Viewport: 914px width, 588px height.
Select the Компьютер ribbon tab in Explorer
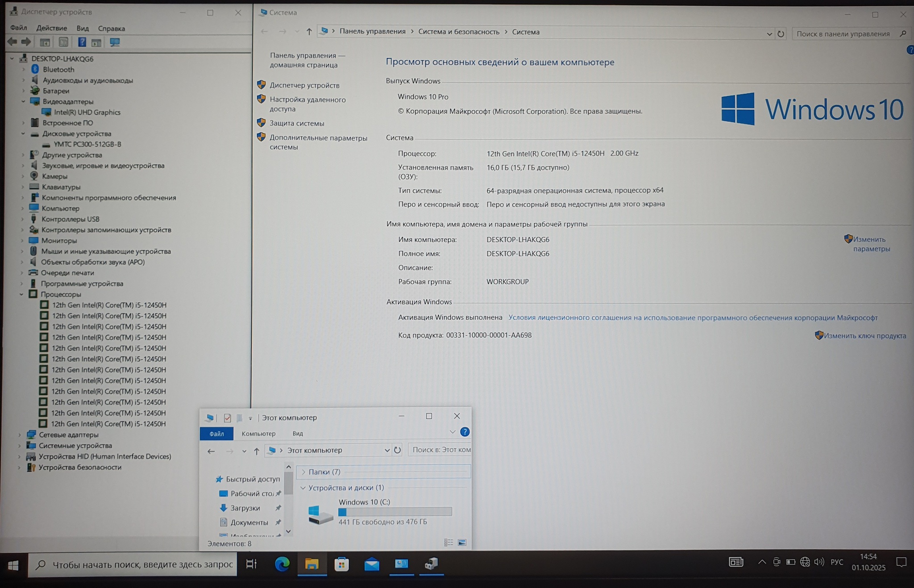(258, 434)
